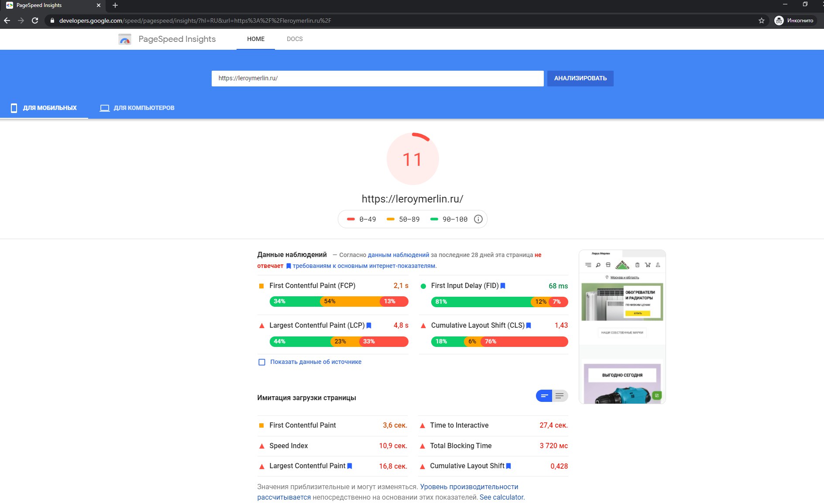Click the bookmark icon next to LCP field data
Screen dimensions: 824x504
(x=369, y=326)
